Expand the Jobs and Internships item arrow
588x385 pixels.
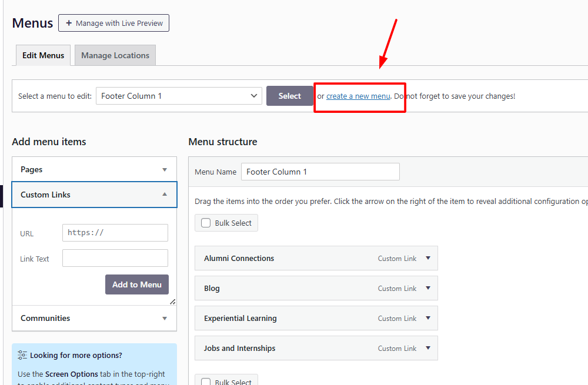[x=427, y=348]
